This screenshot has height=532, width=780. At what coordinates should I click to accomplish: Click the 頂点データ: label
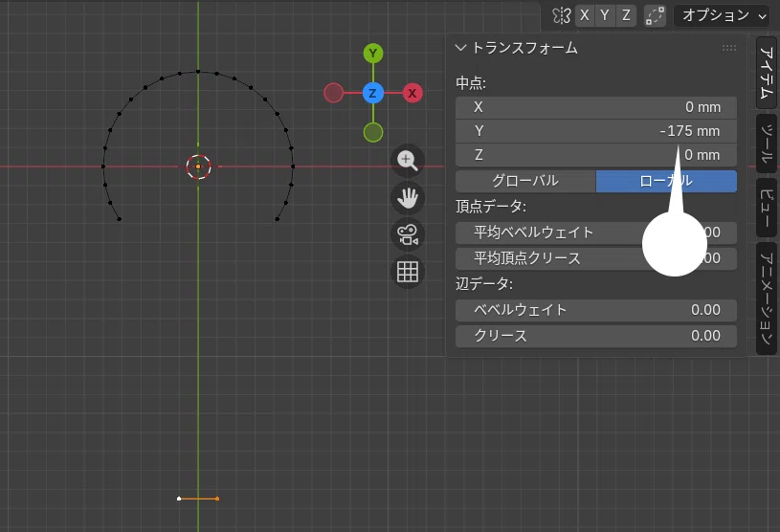coord(491,207)
